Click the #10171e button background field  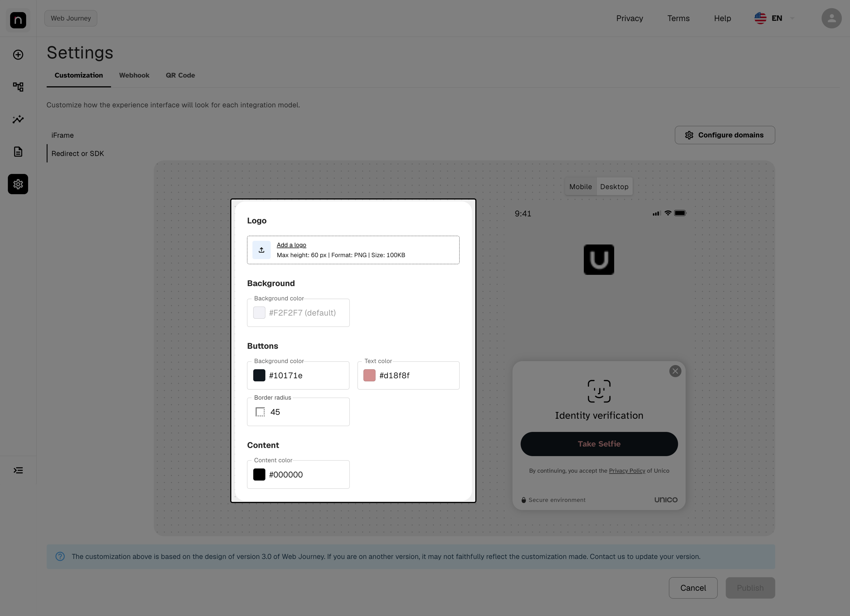[298, 375]
